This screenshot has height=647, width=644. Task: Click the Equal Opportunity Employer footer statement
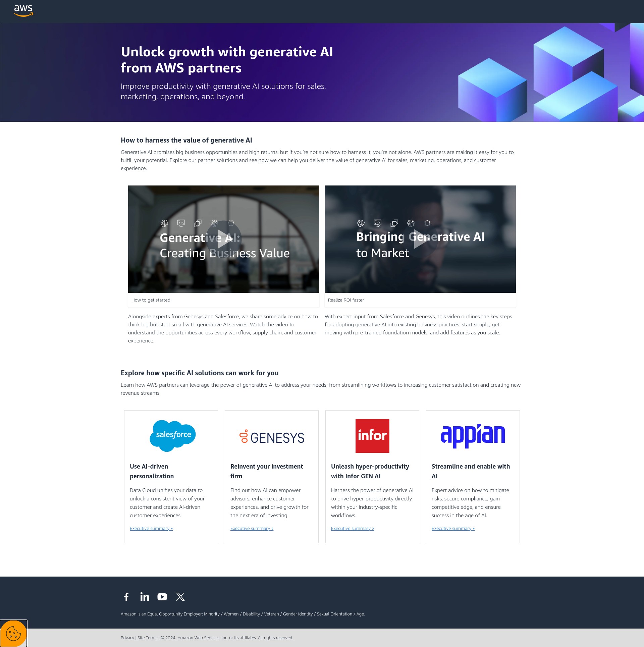(x=243, y=614)
